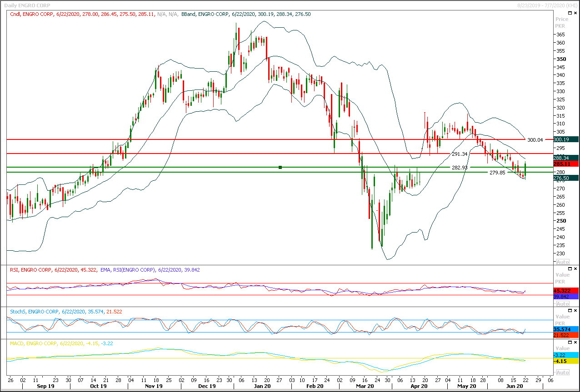Click Auto scale button on price panel
This screenshot has height=392, width=580.
click(563, 262)
